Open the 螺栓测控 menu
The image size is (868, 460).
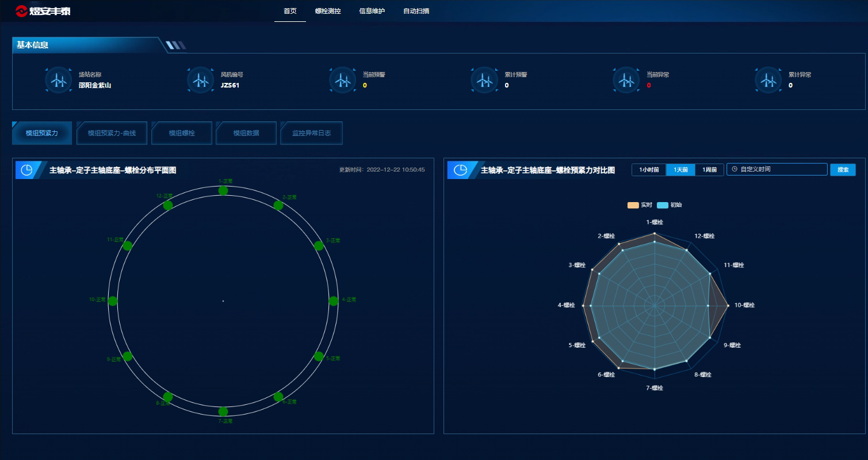tap(328, 11)
